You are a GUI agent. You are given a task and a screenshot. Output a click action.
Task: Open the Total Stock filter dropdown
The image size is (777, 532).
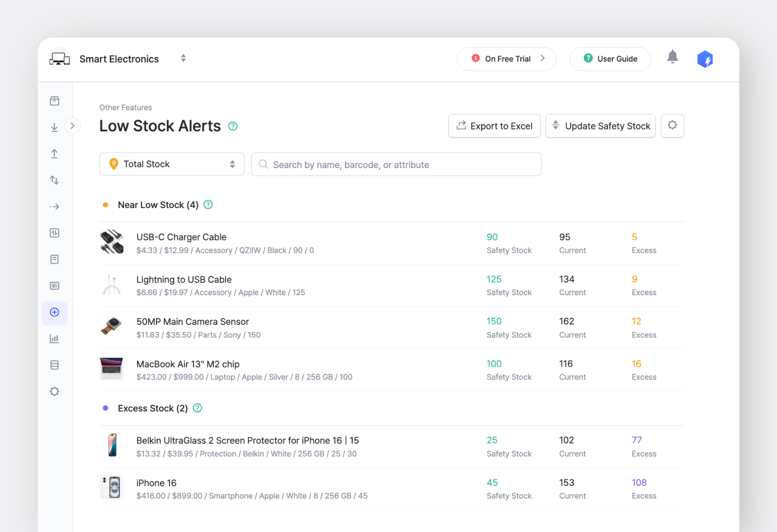(x=171, y=164)
